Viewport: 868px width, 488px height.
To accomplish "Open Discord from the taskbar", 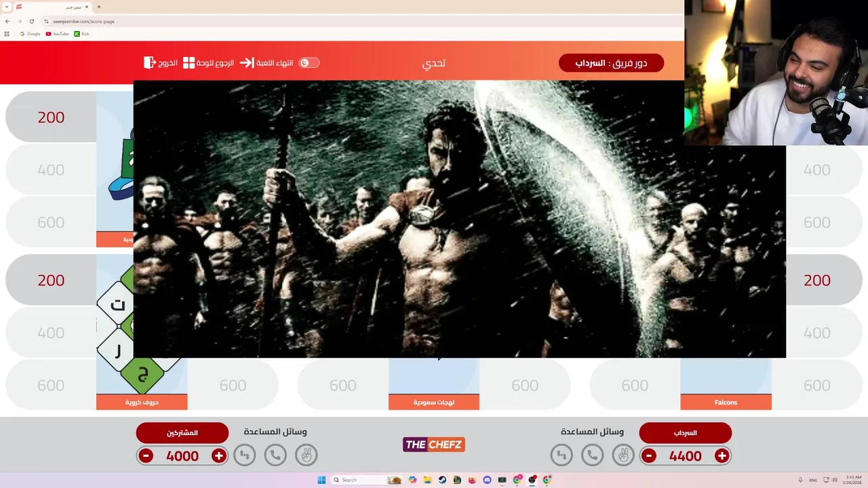I will (x=487, y=480).
